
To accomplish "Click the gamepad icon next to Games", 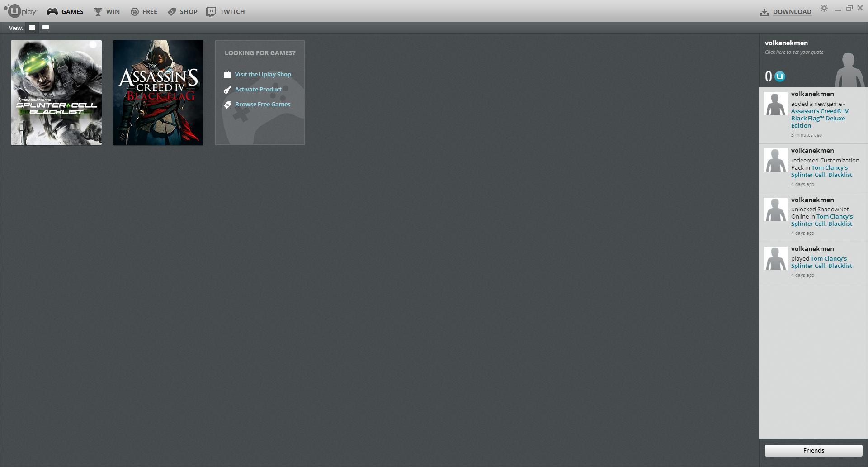I will [x=52, y=12].
